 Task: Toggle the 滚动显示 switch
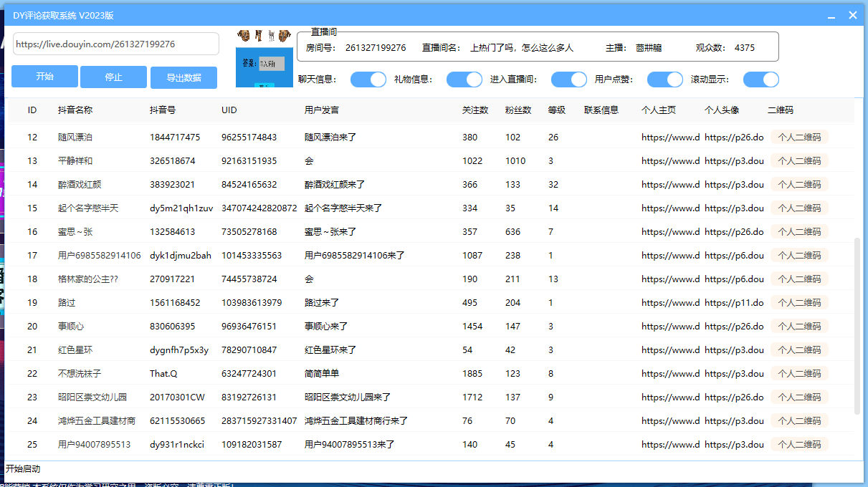pyautogui.click(x=761, y=79)
